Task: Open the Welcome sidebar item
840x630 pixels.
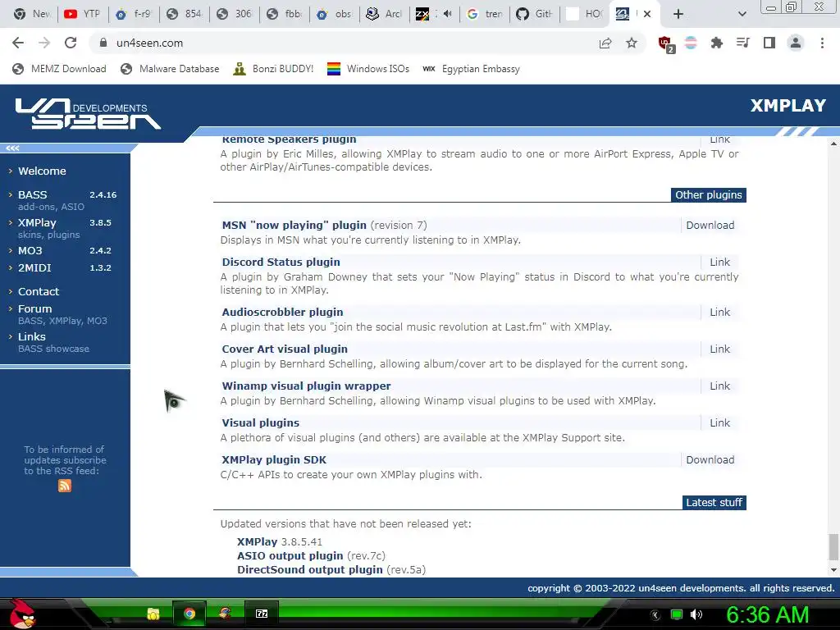Action: point(42,171)
